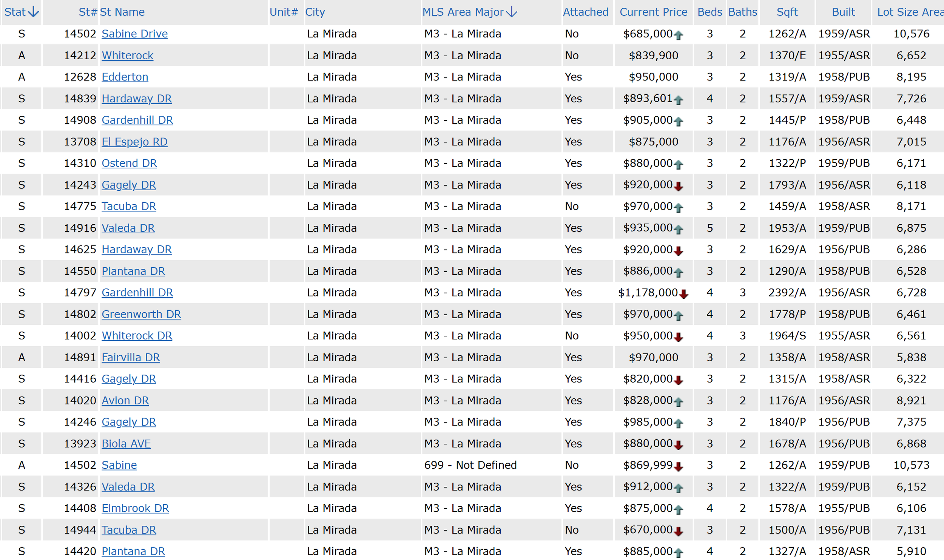Click the MLS Area Major sort arrow
This screenshot has height=560, width=944.
[x=512, y=12]
